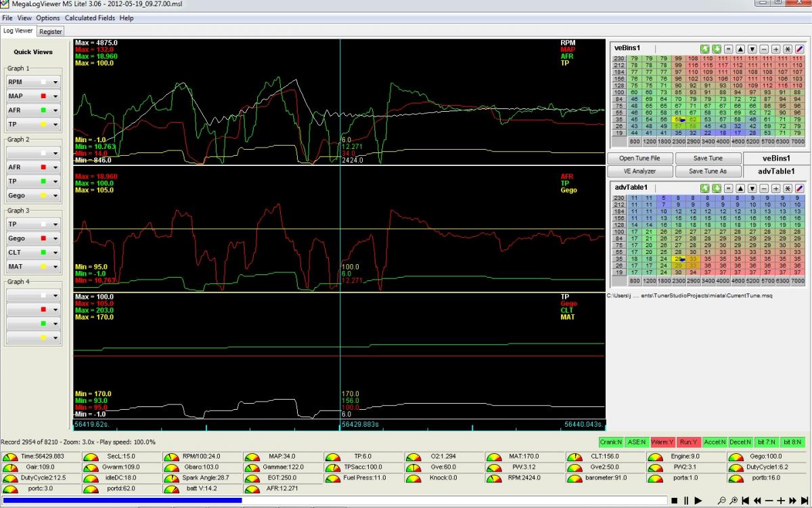Click the plus increment icon on advTable1 toolbar

click(x=775, y=188)
